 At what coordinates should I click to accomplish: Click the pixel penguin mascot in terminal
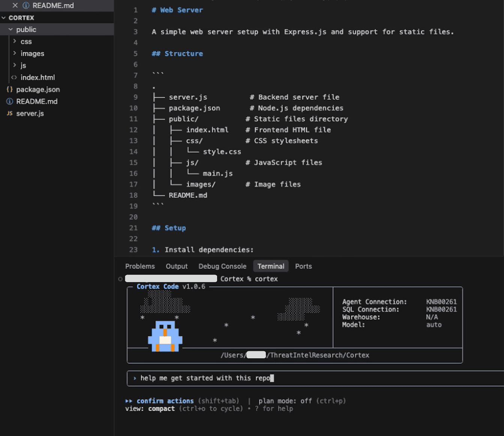click(165, 336)
